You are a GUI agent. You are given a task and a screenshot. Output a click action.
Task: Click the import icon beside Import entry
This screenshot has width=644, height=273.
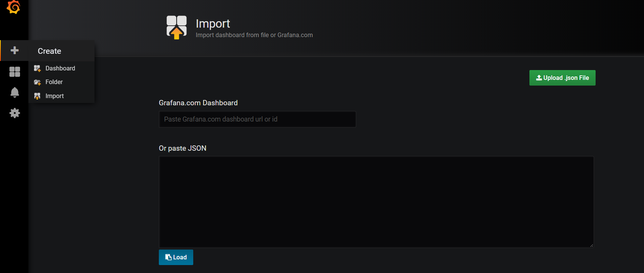click(37, 96)
